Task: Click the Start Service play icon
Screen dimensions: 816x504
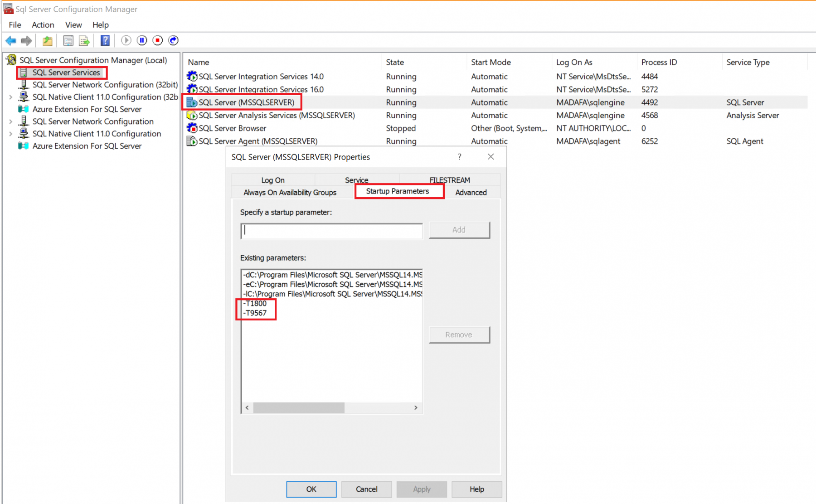Action: [126, 40]
